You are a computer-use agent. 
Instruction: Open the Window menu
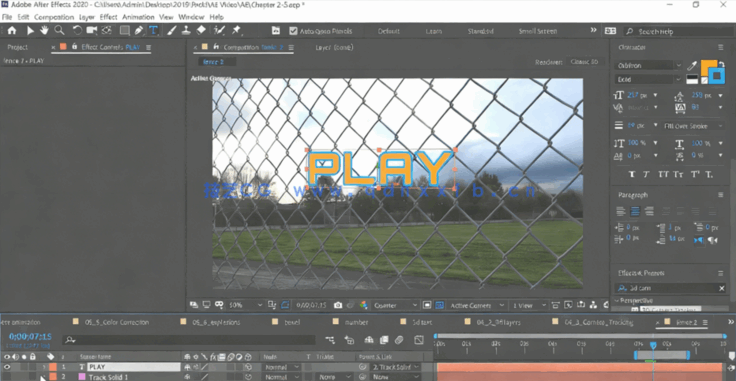pos(191,17)
